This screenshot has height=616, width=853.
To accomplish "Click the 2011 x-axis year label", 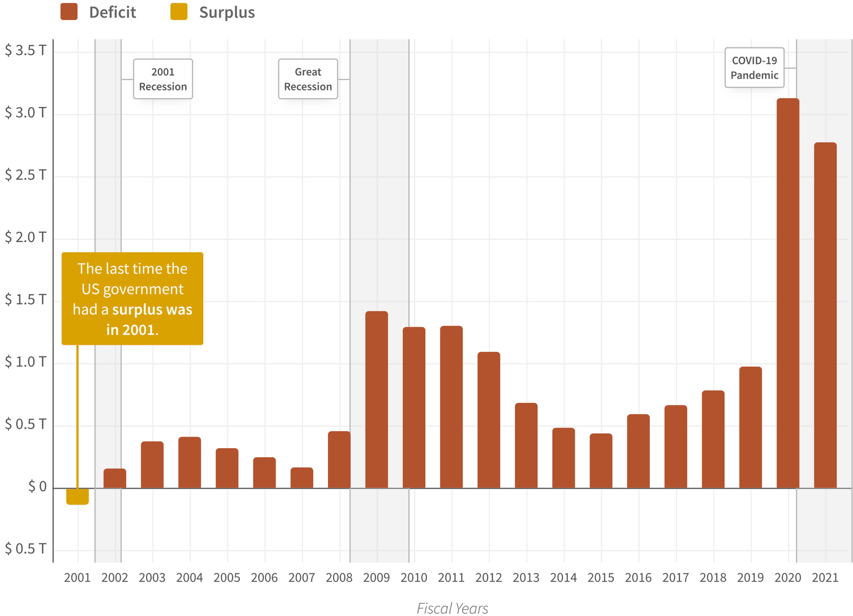I will pyautogui.click(x=452, y=578).
